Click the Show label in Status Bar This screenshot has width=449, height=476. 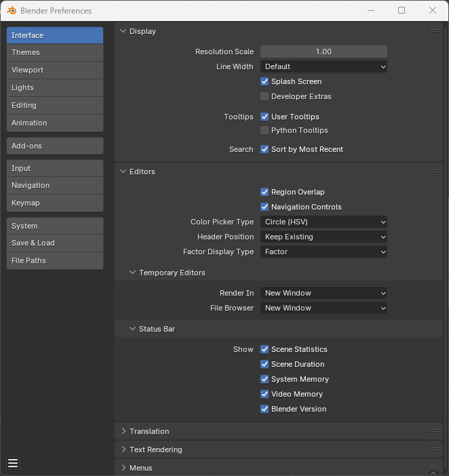click(243, 349)
